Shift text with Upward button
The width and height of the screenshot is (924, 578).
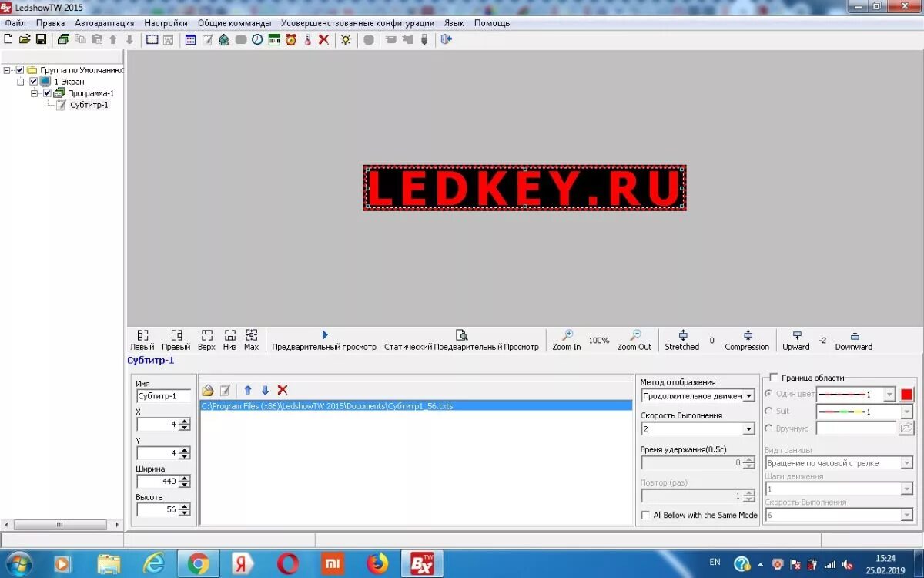click(796, 340)
